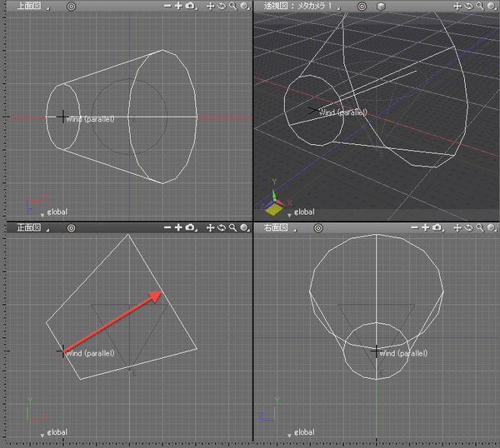The height and width of the screenshot is (448, 500).
Task: Click the plus icon in 正面図 view
Action: (x=178, y=227)
